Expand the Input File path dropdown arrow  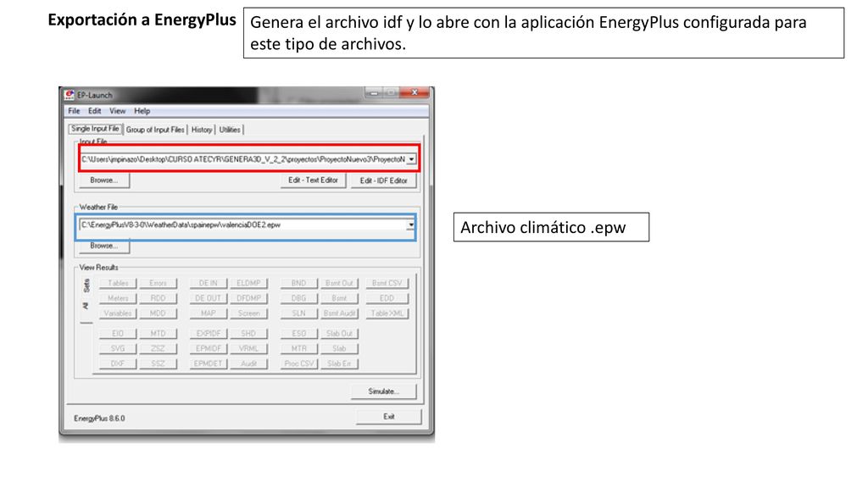point(411,159)
